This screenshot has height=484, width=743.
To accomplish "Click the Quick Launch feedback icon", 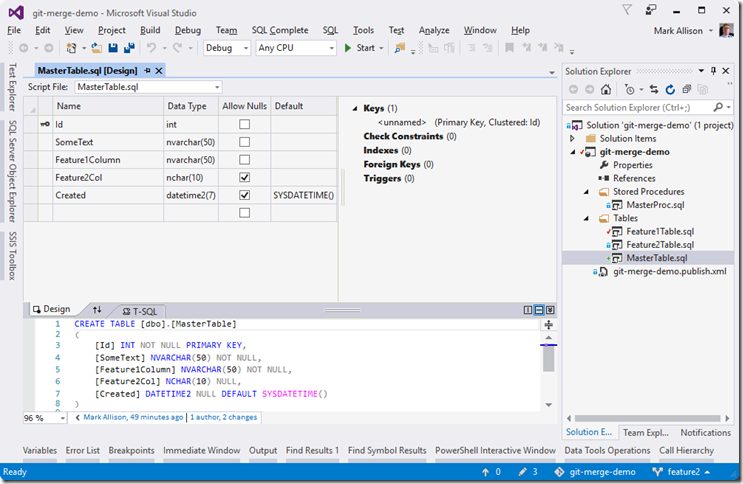I will point(651,10).
